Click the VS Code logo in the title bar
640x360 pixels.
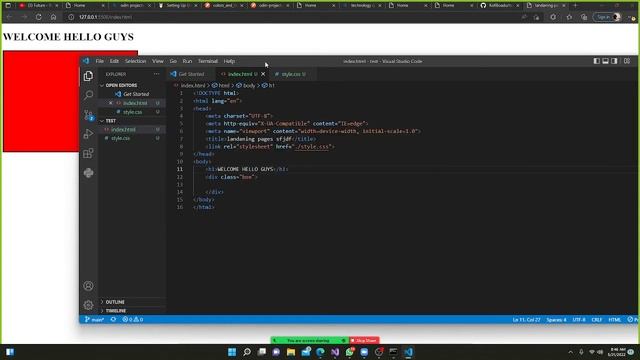86,61
